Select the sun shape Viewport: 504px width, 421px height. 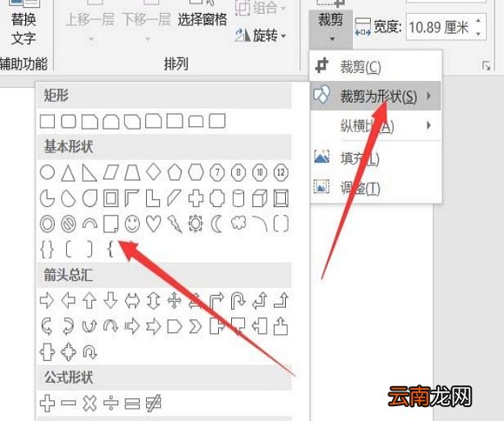(x=196, y=224)
